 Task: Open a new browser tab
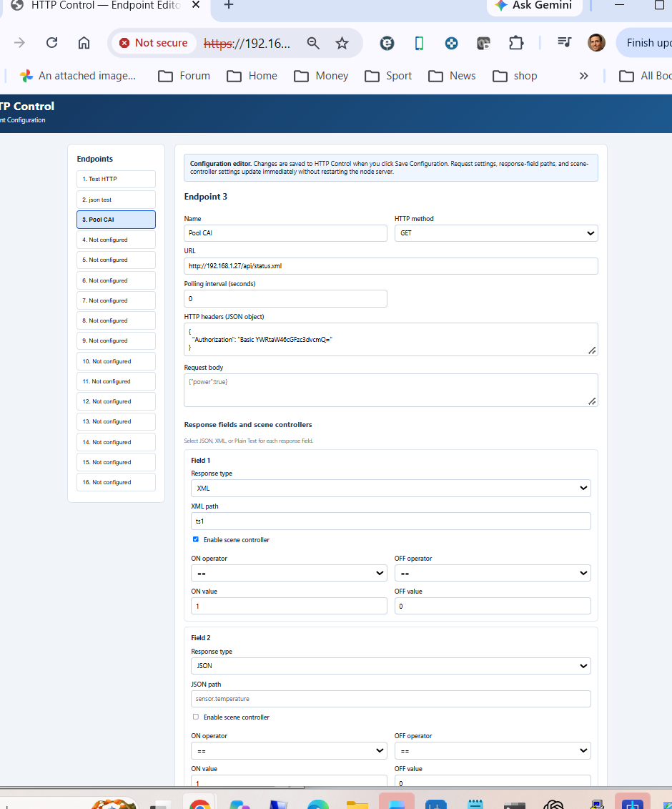pos(229,5)
